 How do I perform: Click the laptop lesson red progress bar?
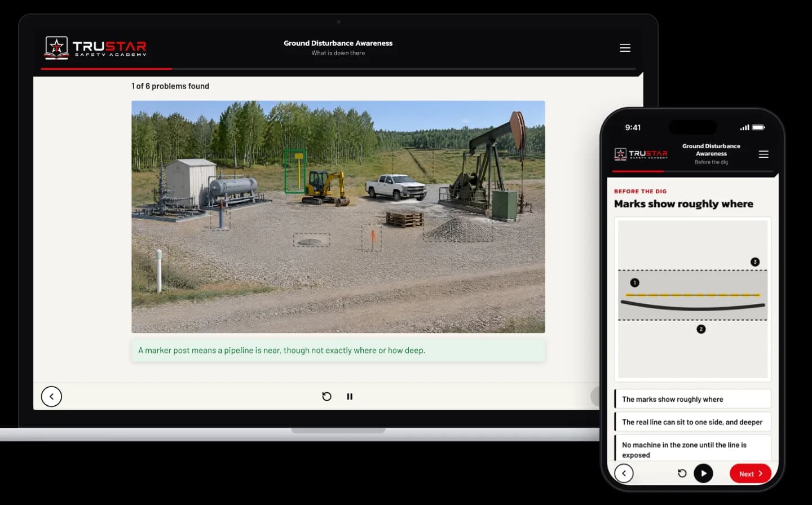[x=107, y=69]
